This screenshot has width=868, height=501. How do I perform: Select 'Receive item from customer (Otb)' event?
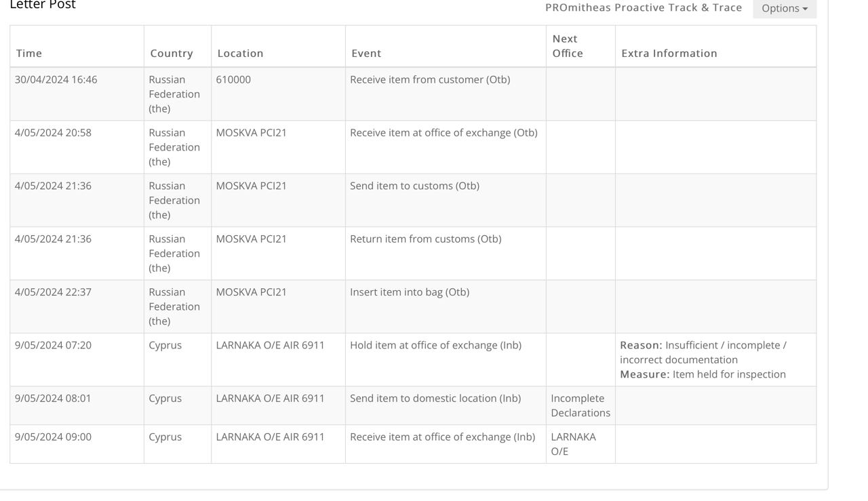pyautogui.click(x=430, y=79)
